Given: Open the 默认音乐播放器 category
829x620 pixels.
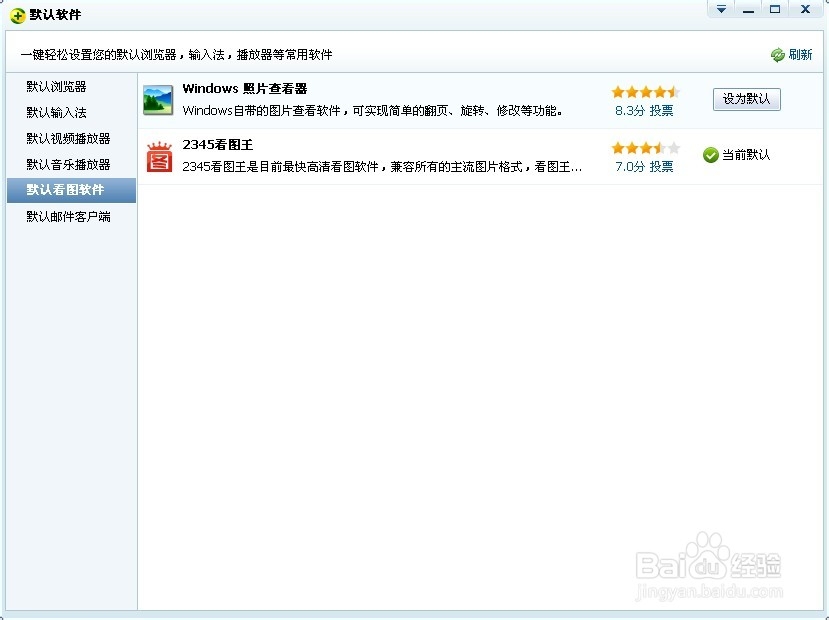Looking at the screenshot, I should click(x=68, y=164).
